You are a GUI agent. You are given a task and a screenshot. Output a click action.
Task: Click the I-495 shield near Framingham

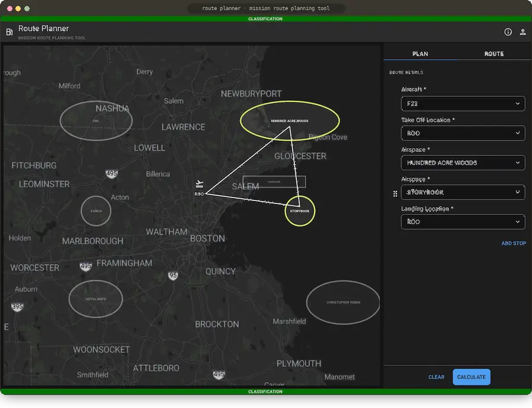(86, 266)
